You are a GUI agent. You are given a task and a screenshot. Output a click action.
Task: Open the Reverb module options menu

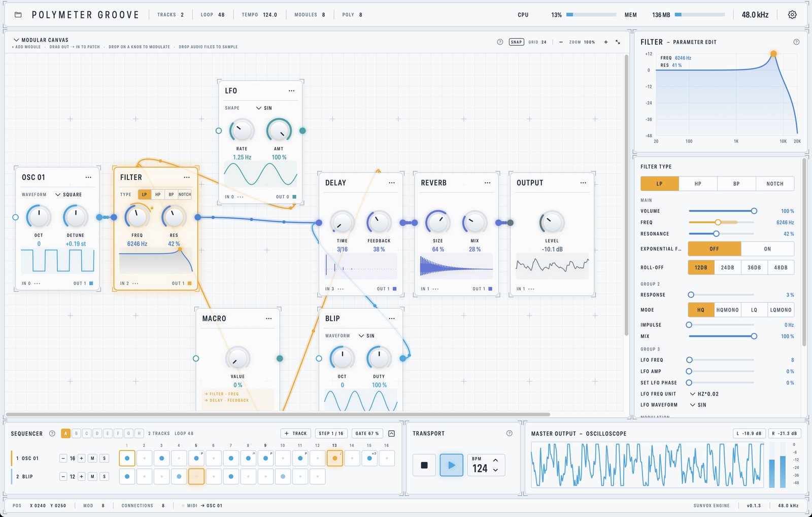tap(487, 183)
